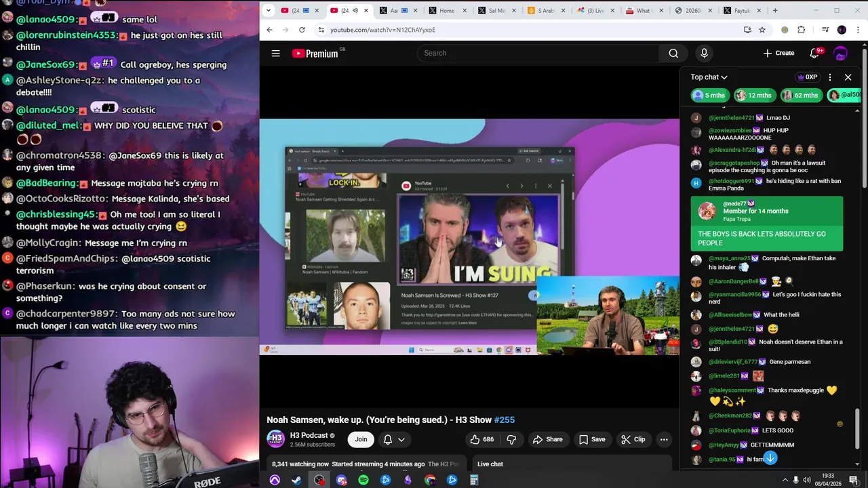Open the Top chat mode dropdown
This screenshot has height=488, width=868.
coord(709,77)
